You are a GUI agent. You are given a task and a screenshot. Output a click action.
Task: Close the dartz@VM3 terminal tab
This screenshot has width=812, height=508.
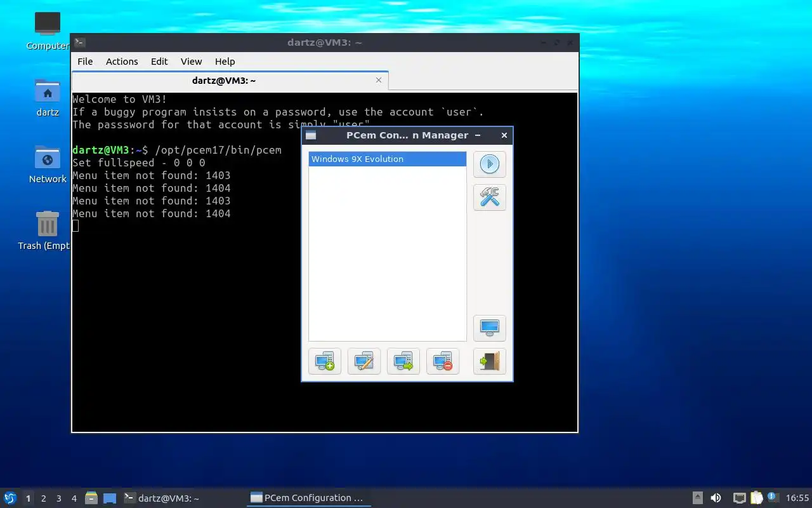[x=379, y=80]
